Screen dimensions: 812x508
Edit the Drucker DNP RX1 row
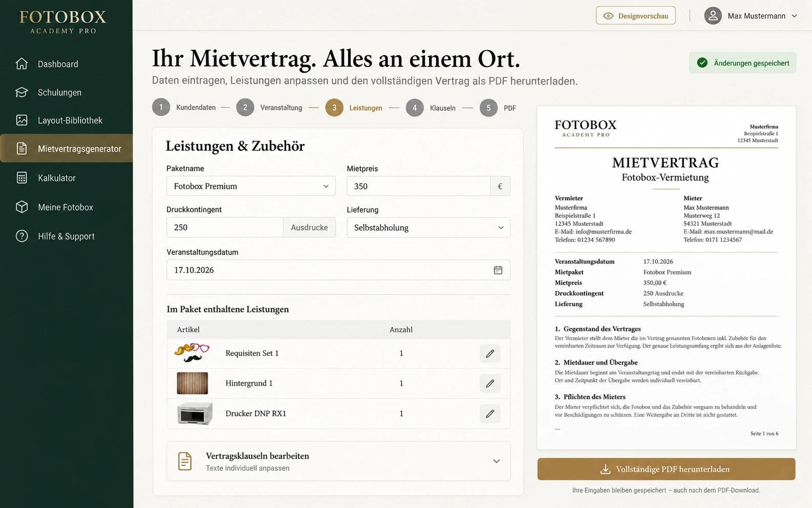tap(490, 414)
